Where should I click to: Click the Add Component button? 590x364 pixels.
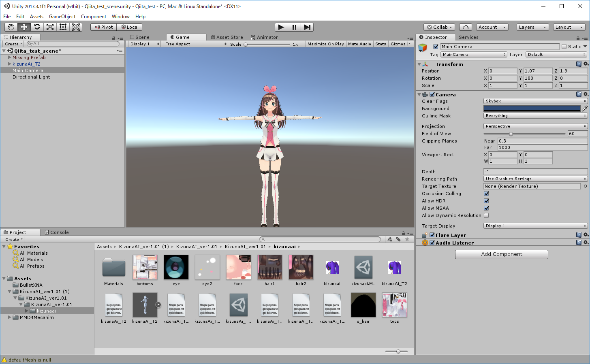click(x=501, y=254)
